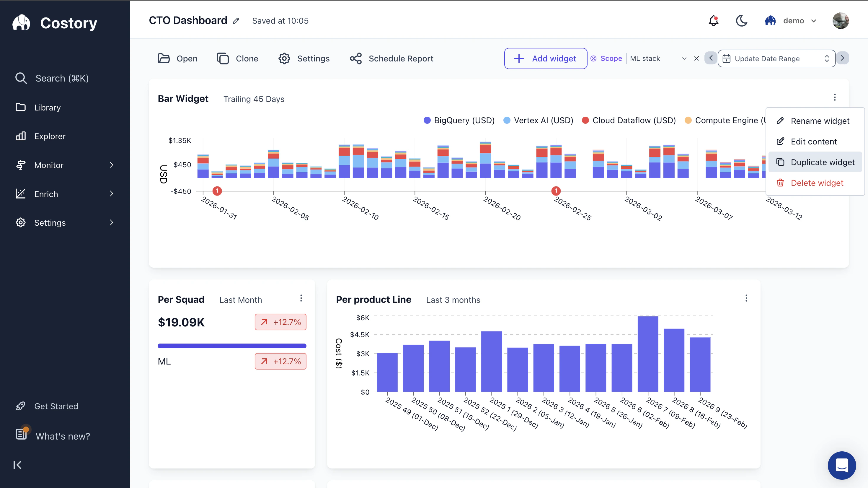
Task: Click the pencil to rename CTO Dashboard
Action: click(236, 21)
